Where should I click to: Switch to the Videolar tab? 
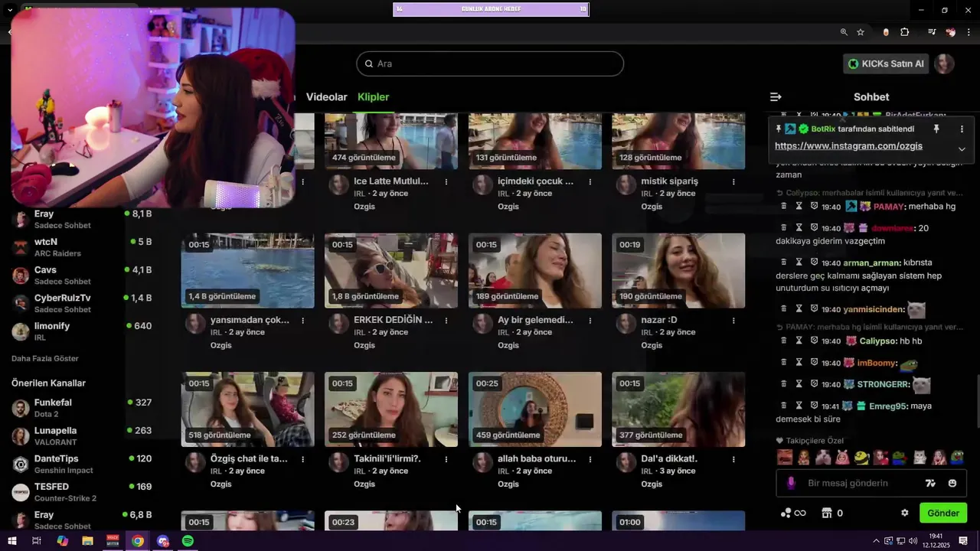pyautogui.click(x=327, y=97)
